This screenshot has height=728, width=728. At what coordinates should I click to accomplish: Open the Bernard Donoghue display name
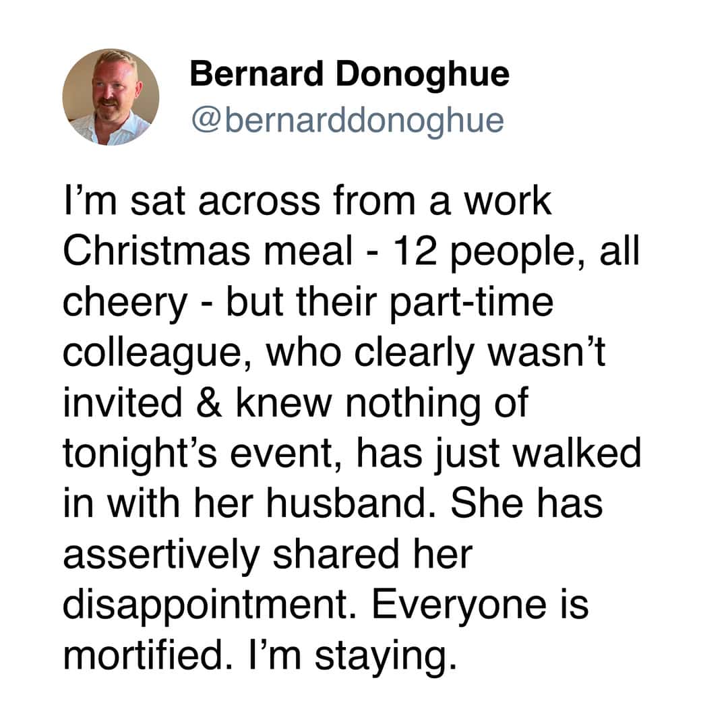[349, 74]
